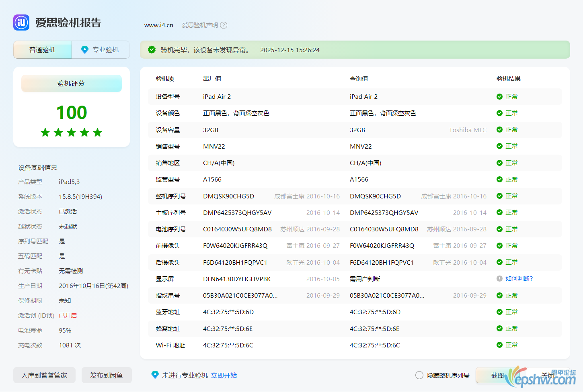Click the i4 Aisi app logo icon
The height and width of the screenshot is (392, 583).
click(21, 22)
